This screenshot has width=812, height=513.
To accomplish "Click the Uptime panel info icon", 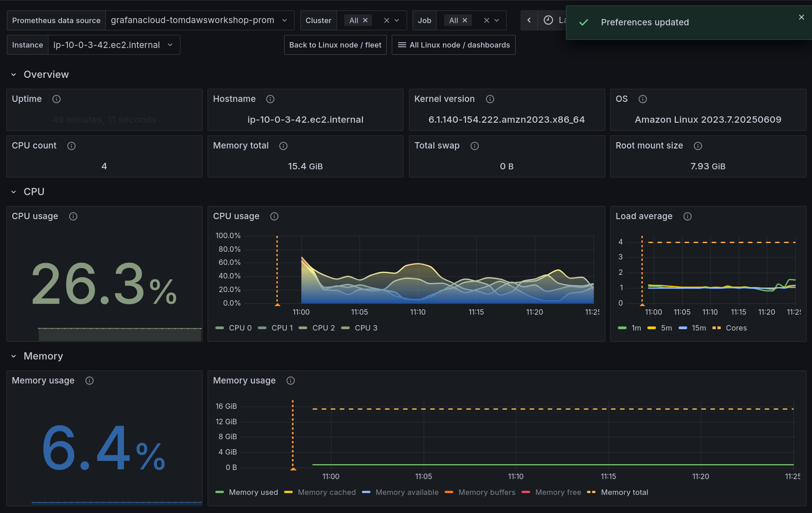I will coord(57,99).
